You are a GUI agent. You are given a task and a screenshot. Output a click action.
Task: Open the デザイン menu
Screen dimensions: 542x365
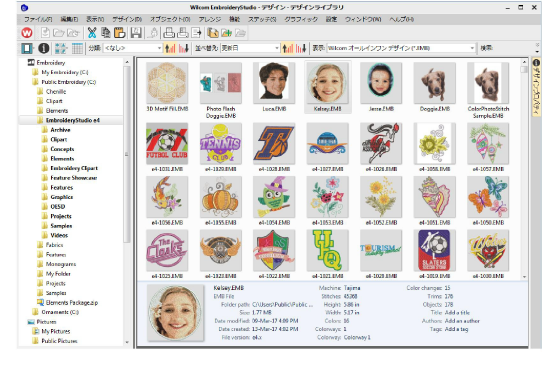(127, 19)
